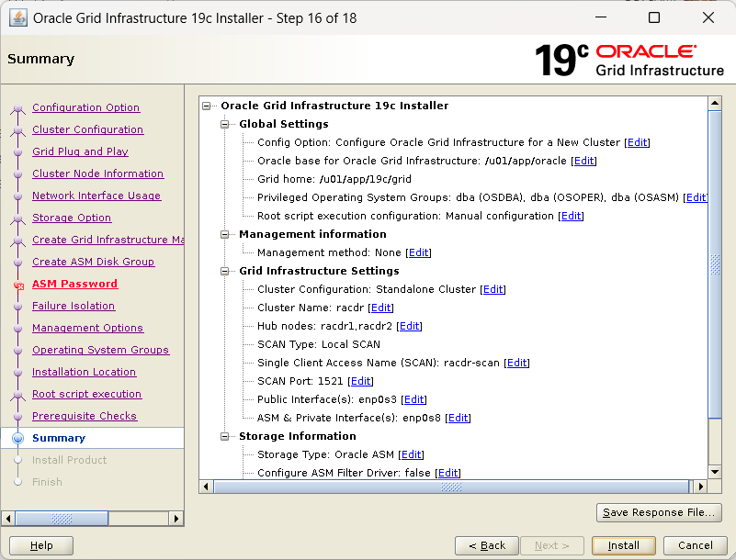Go back with the Back button
The width and height of the screenshot is (736, 560).
487,546
